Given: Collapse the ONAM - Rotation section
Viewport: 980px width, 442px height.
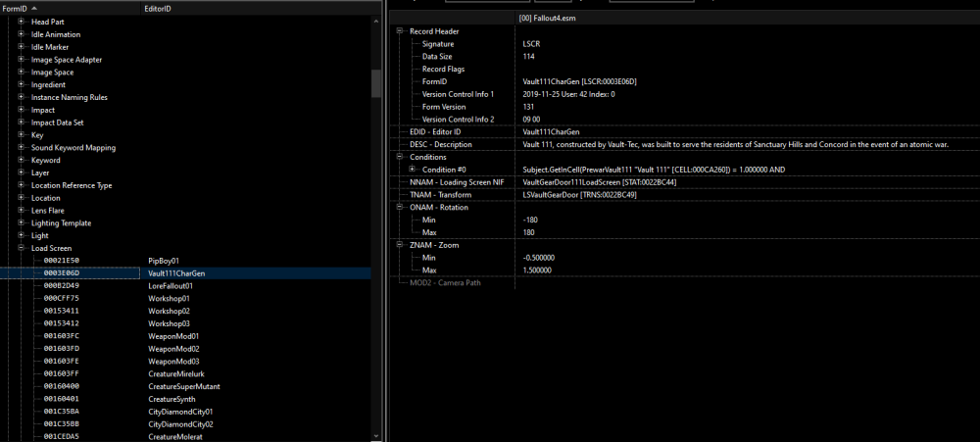Looking at the screenshot, I should (x=400, y=207).
